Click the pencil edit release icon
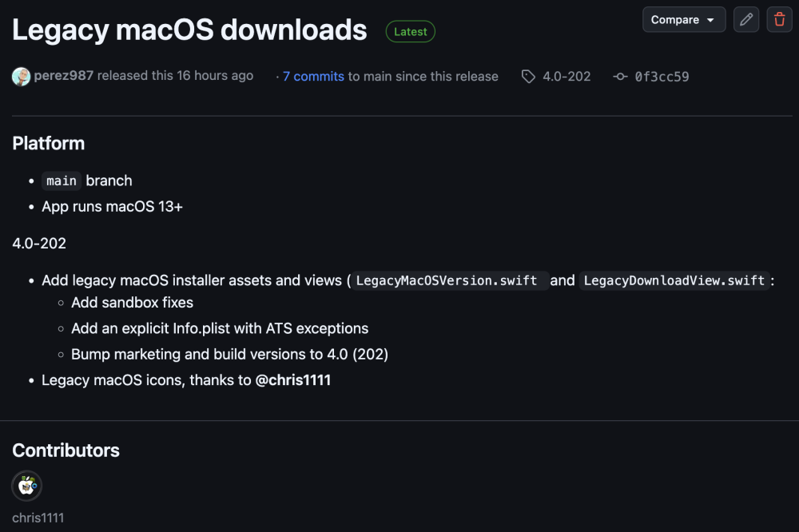 point(746,20)
